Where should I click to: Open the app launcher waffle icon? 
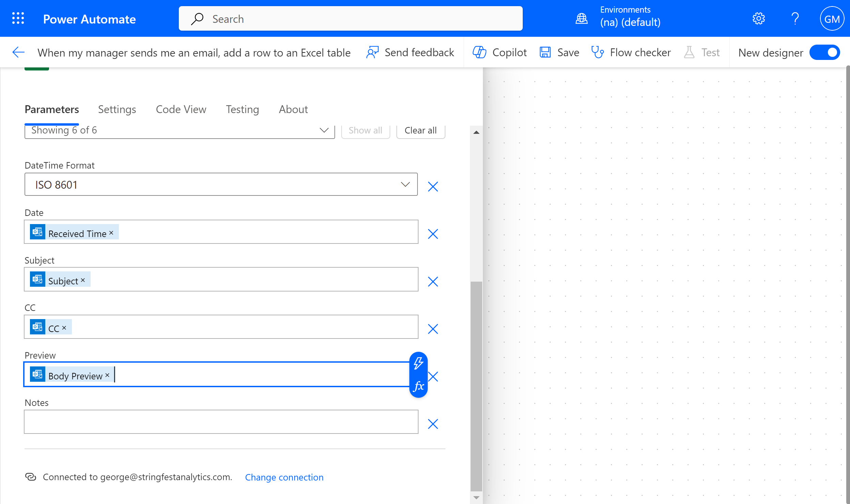click(x=18, y=18)
